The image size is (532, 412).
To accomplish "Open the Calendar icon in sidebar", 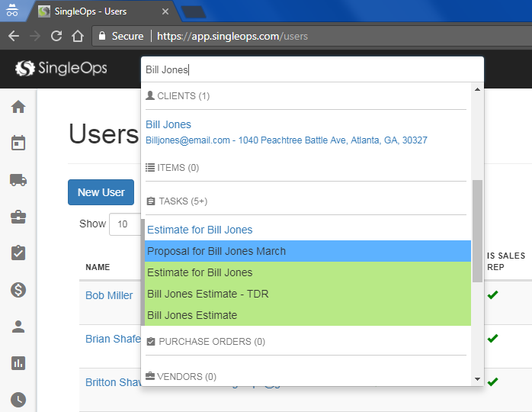I will (18, 143).
